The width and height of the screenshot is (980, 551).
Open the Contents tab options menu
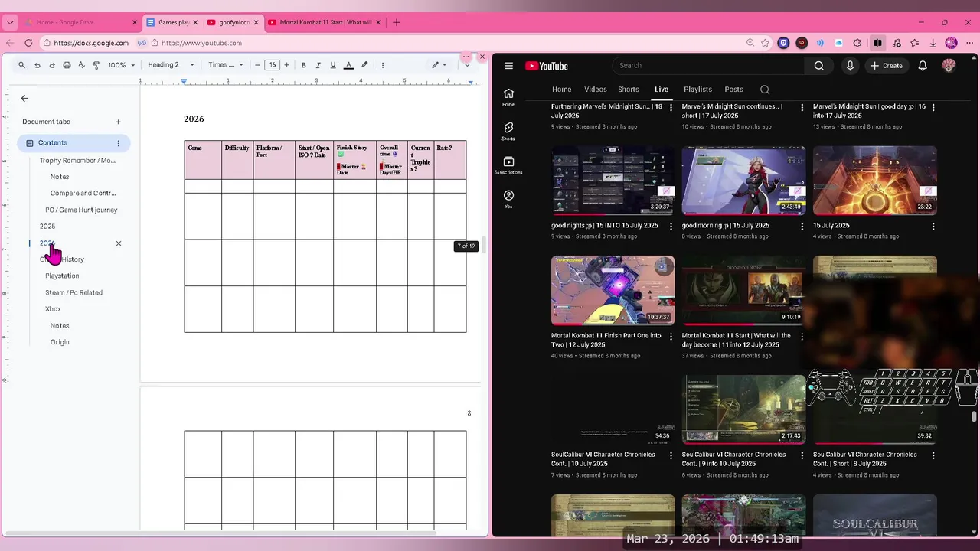pos(118,143)
